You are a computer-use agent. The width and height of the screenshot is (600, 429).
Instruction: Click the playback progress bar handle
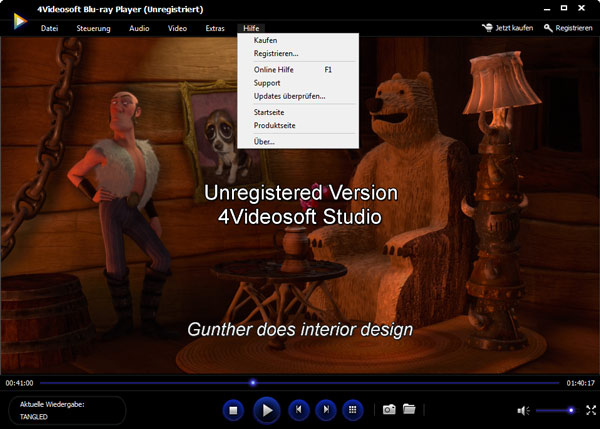point(253,382)
